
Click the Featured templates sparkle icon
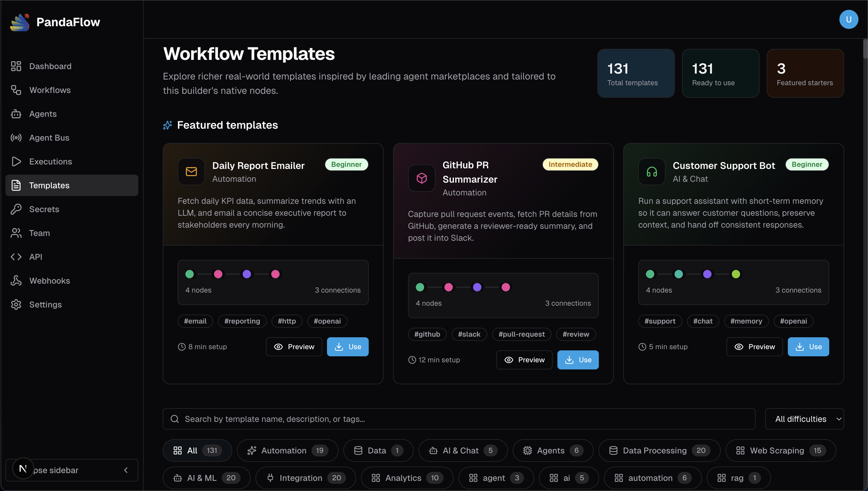(167, 125)
